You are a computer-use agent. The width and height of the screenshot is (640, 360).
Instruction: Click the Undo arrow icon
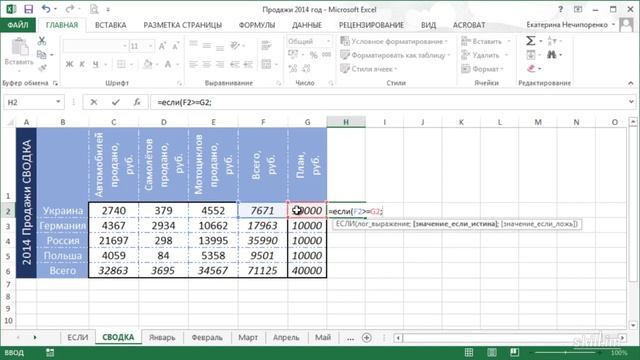click(46, 9)
